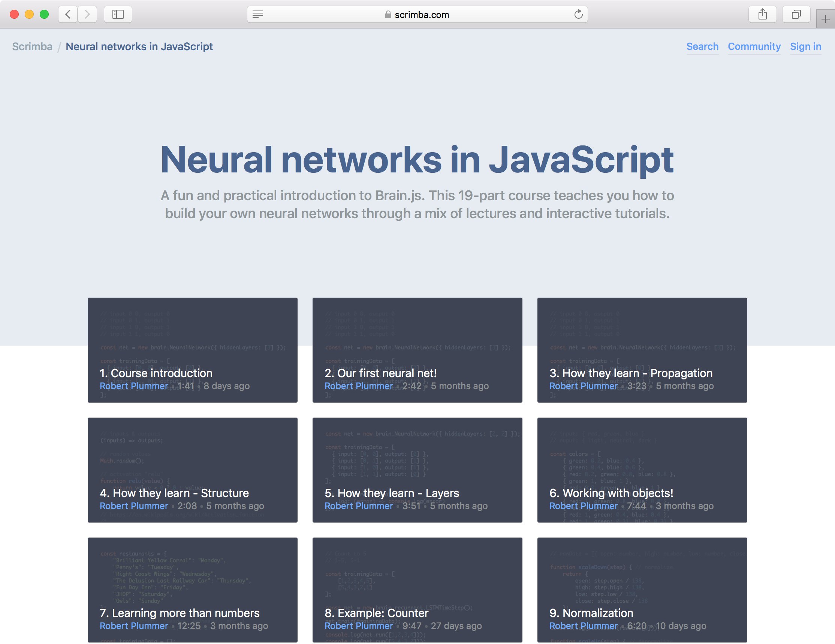Click Robert Plummer under How they learn - Layers

pyautogui.click(x=359, y=506)
